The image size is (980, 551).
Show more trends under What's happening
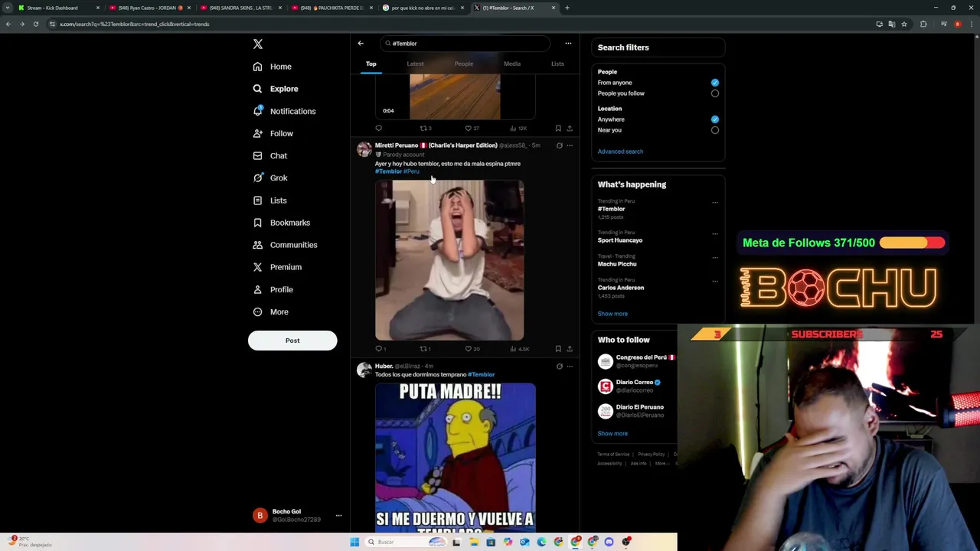coord(612,314)
